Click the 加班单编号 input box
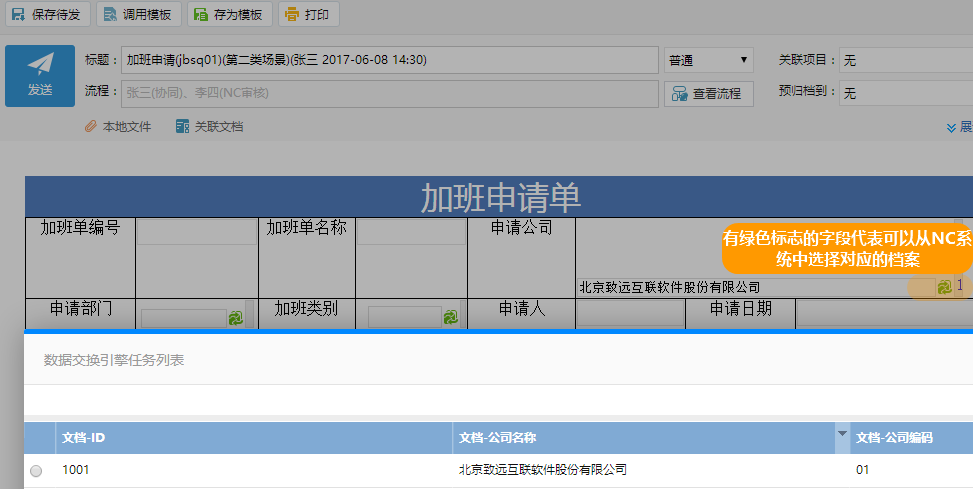The height and width of the screenshot is (489, 973). 197,231
